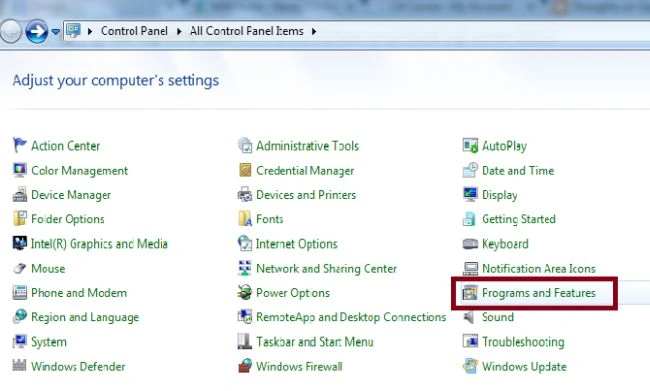Open the Power Options link

click(293, 293)
